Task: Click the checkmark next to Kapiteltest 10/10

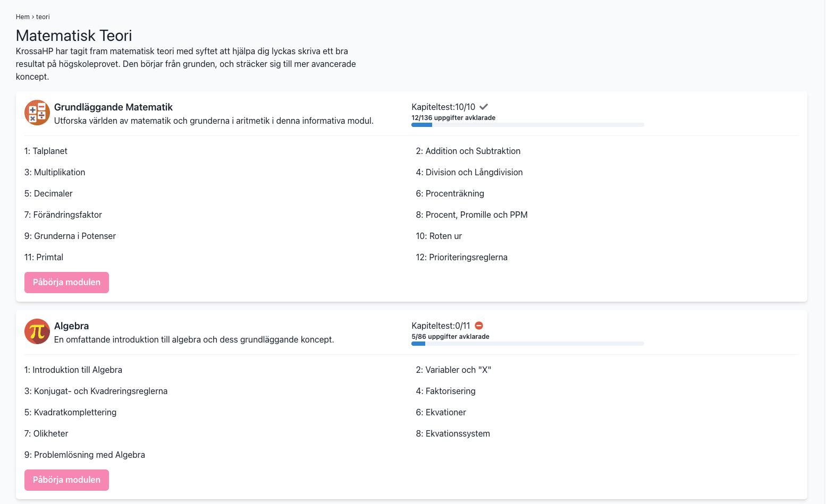Action: click(484, 107)
